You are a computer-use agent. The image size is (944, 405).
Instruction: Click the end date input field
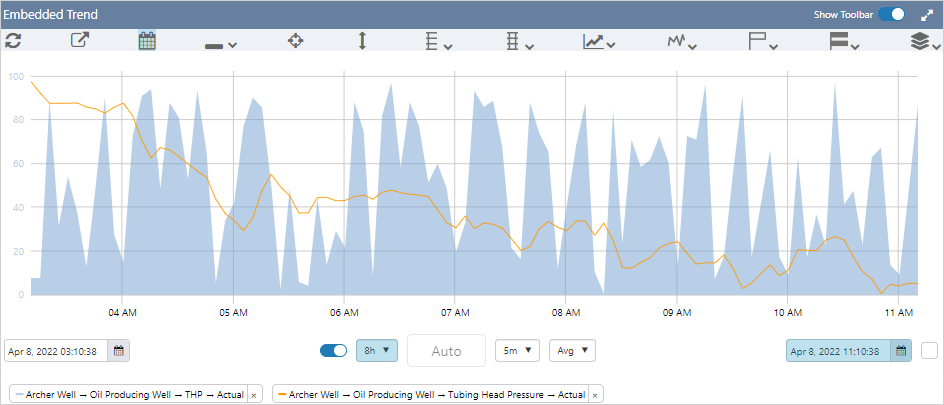coord(838,351)
